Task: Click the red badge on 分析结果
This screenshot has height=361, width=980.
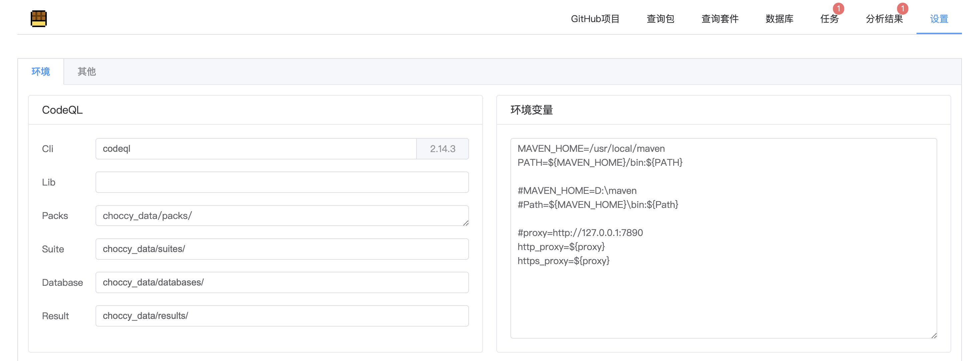Action: click(902, 8)
